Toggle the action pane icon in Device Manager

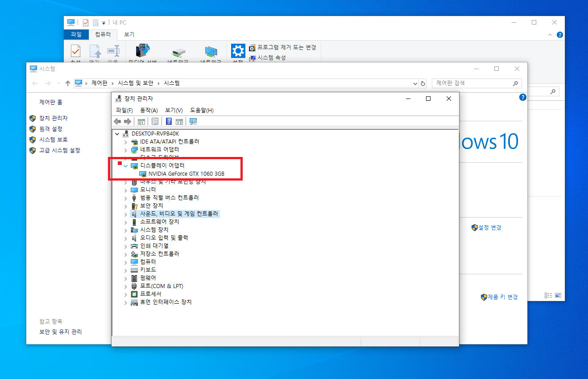tap(179, 121)
